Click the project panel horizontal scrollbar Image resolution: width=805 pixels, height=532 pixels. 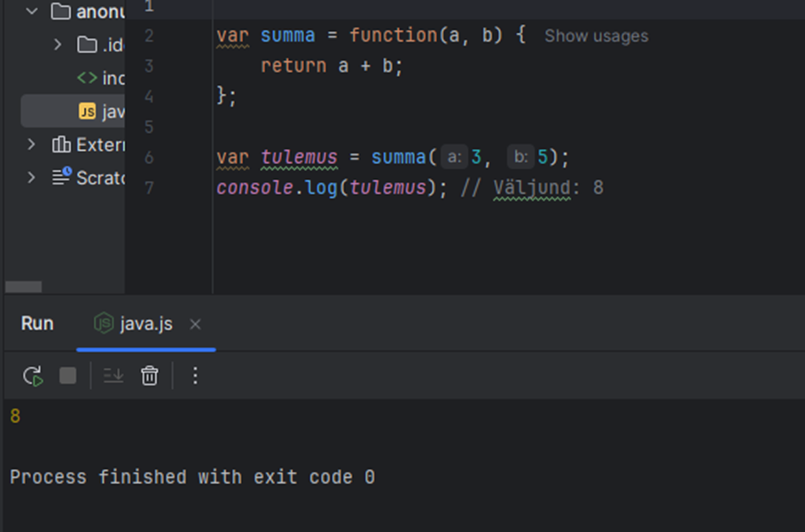[x=24, y=286]
